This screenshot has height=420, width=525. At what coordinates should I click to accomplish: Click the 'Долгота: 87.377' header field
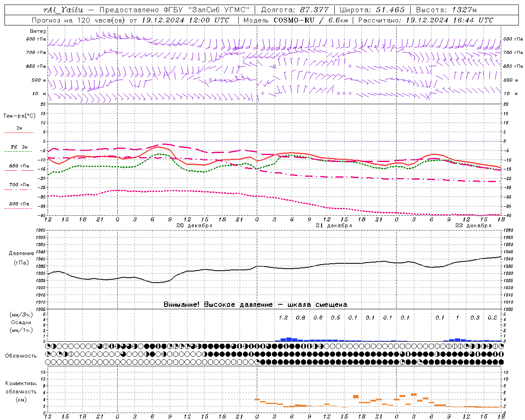pyautogui.click(x=295, y=10)
